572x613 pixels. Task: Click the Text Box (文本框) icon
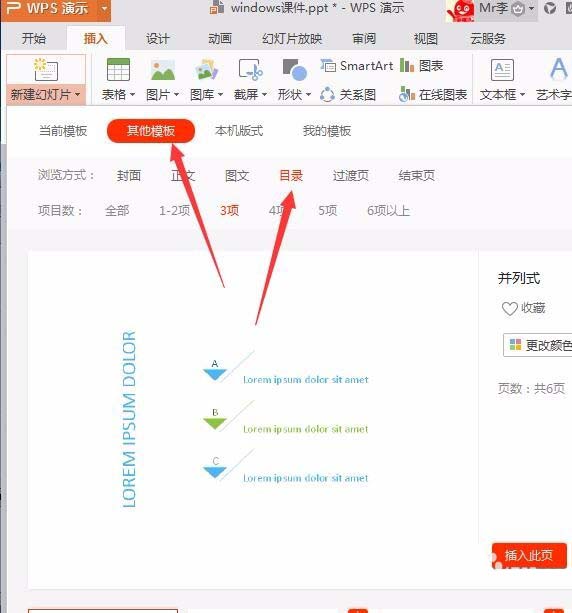tap(502, 70)
